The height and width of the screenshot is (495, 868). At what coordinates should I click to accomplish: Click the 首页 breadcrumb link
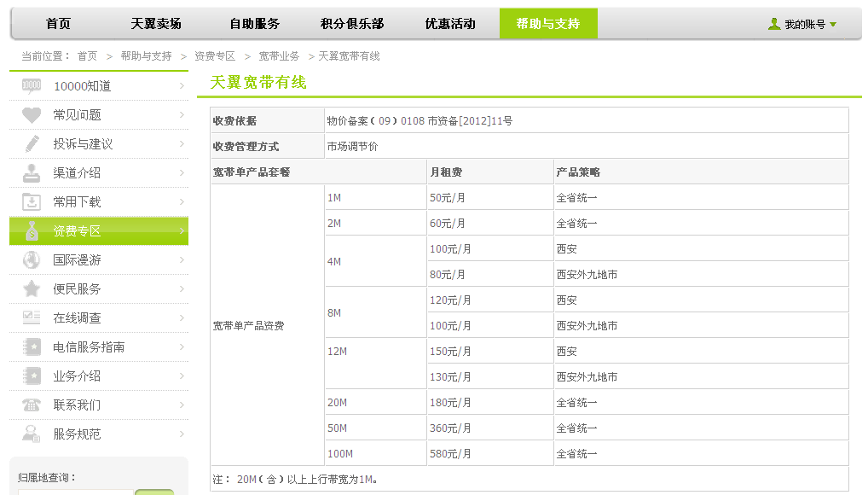87,56
